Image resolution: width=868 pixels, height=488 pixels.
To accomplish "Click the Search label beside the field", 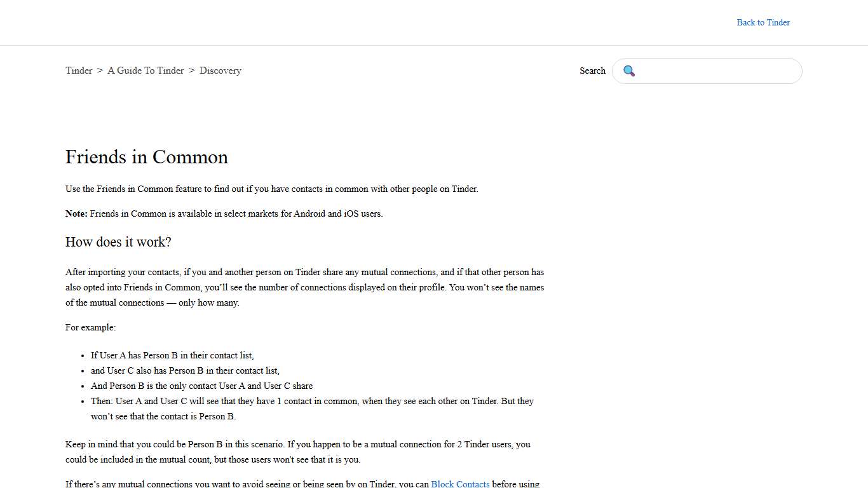I will click(592, 71).
